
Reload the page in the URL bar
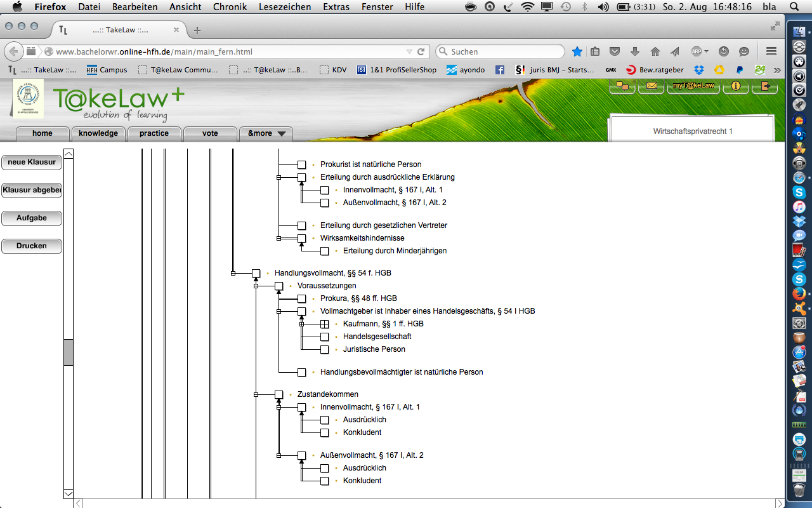[x=421, y=51]
